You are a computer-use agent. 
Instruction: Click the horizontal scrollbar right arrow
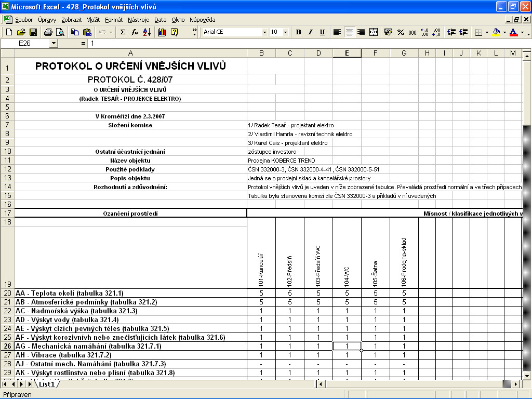516,384
